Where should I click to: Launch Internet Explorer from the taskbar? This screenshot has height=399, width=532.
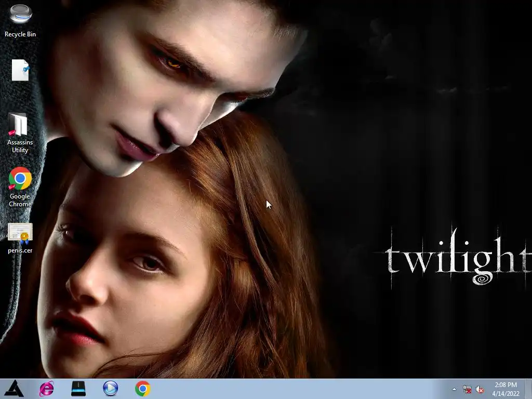click(x=46, y=389)
